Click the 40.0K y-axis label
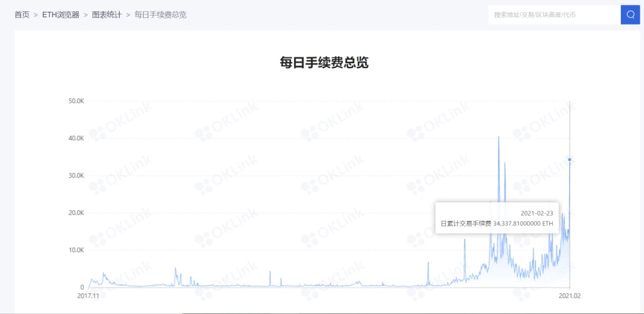The height and width of the screenshot is (314, 644). (x=76, y=138)
